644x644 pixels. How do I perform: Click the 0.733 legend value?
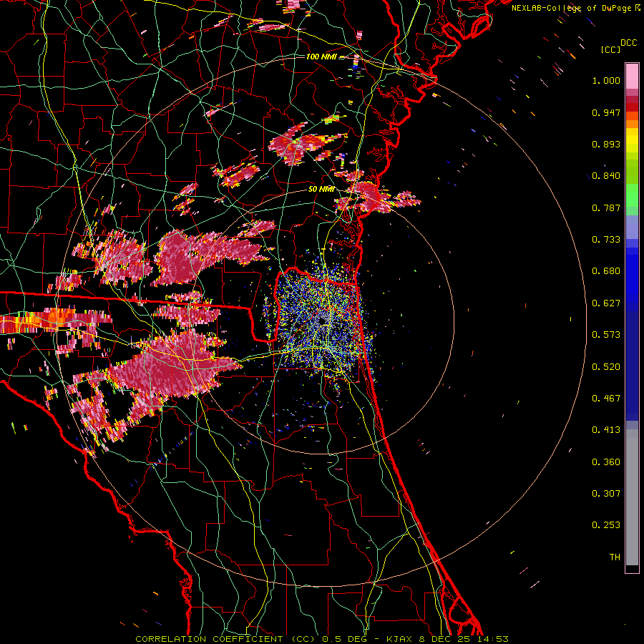(x=606, y=240)
